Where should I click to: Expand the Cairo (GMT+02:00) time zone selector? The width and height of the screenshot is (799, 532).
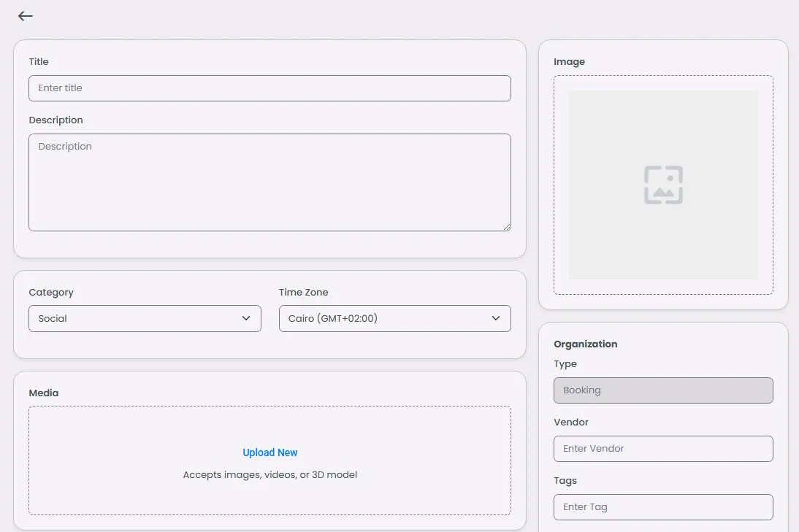tap(394, 319)
